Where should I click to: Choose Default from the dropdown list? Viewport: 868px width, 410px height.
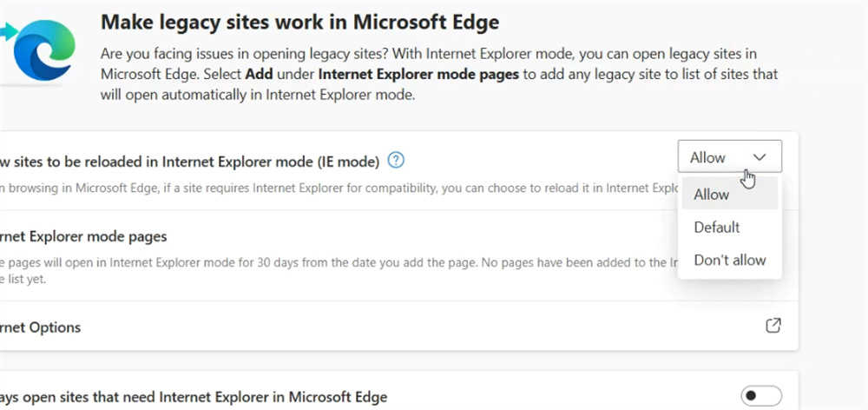pyautogui.click(x=717, y=228)
